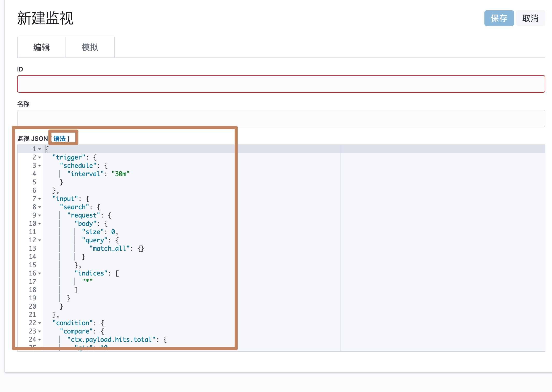Click the 名称 name input field

281,118
